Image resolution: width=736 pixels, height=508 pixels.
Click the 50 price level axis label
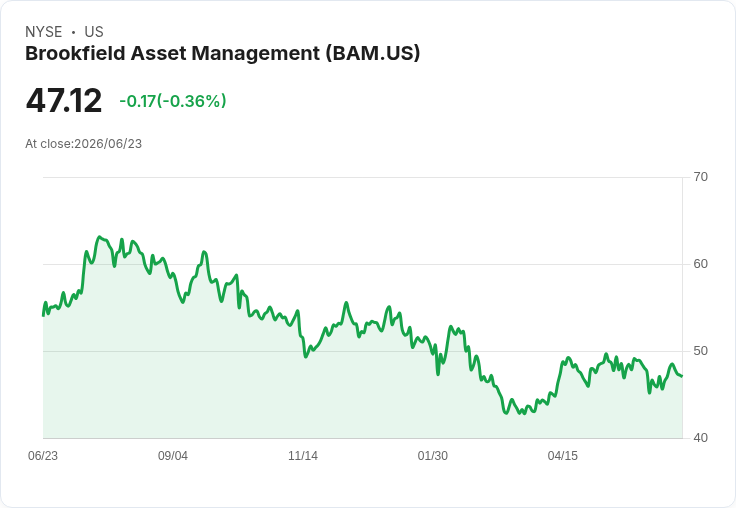(x=700, y=351)
